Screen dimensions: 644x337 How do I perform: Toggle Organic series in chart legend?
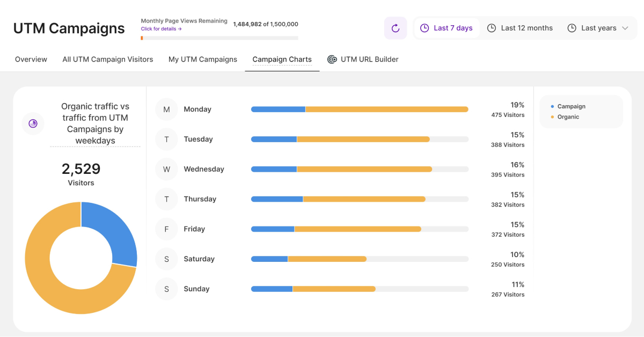coord(568,117)
